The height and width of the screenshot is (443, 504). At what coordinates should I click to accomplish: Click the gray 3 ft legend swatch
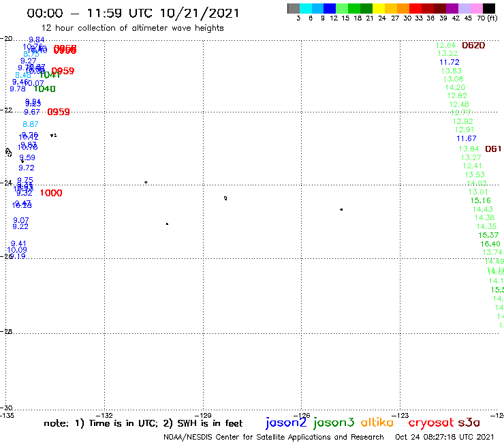click(294, 8)
